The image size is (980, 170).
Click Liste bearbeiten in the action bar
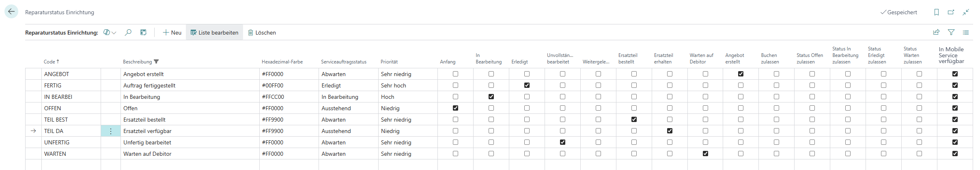coord(214,33)
